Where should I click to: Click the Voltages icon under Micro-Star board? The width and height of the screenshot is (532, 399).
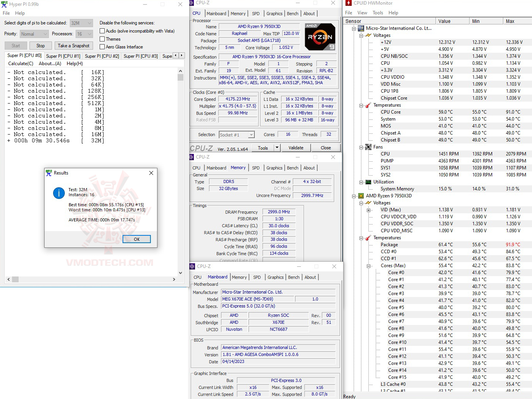368,35
